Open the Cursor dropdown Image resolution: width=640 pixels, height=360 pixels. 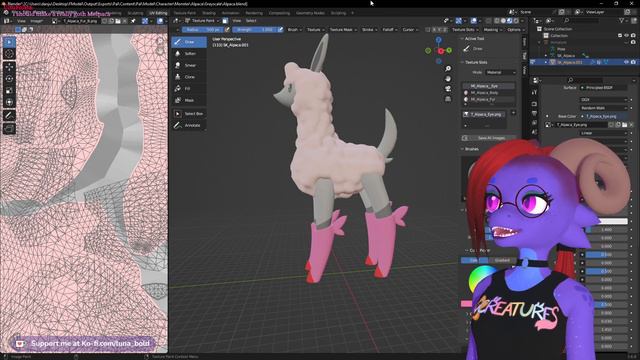410,30
